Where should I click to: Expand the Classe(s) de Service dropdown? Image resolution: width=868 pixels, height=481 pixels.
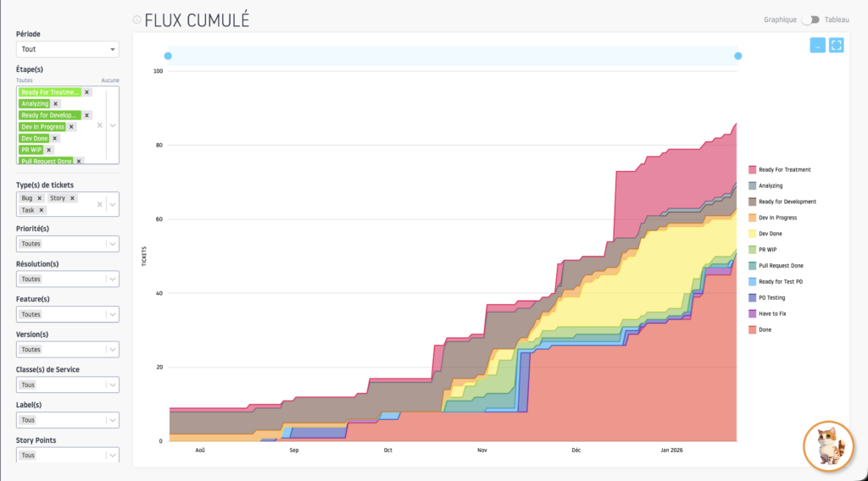pyautogui.click(x=68, y=384)
